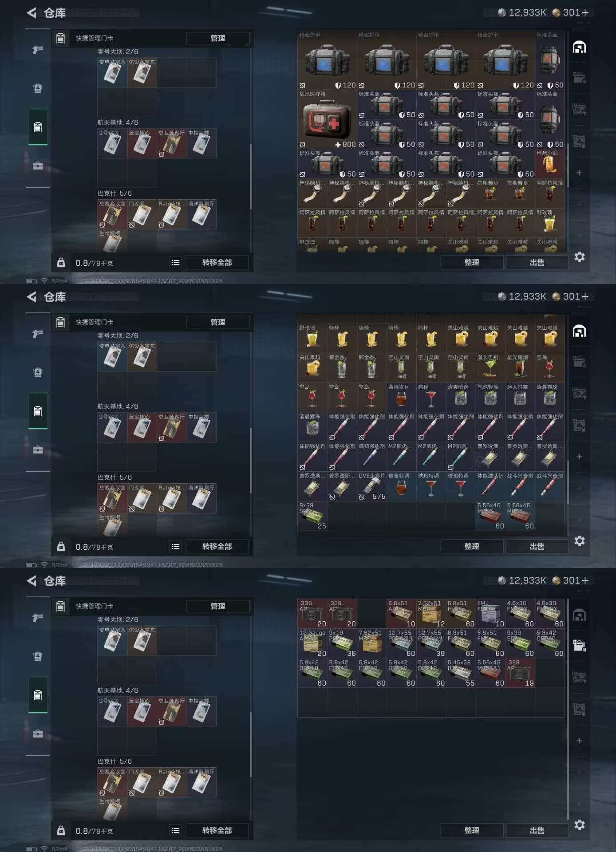Image resolution: width=616 pixels, height=852 pixels.
Task: Select the DVE止疼片 painkiller item showing 5/5
Action: [x=371, y=486]
